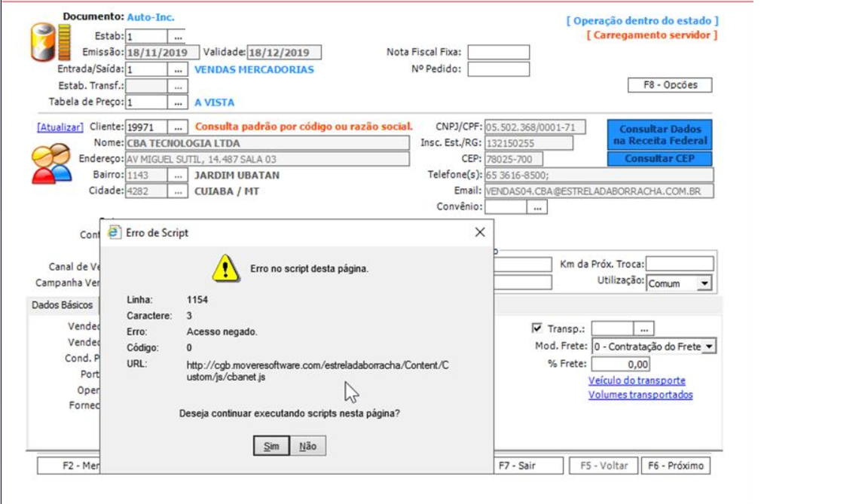Click the F5 - Voltar button
Image resolution: width=868 pixels, height=504 pixels.
604,466
